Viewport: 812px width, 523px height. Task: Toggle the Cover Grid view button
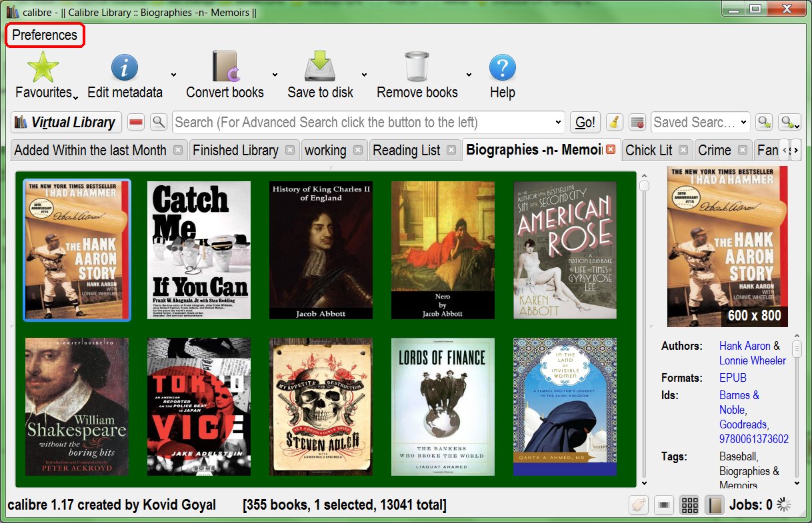tap(689, 506)
